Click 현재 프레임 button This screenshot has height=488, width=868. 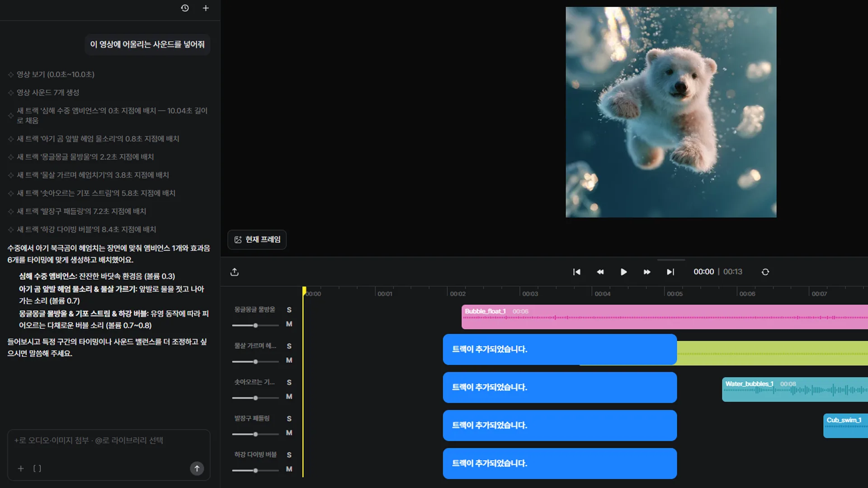257,239
